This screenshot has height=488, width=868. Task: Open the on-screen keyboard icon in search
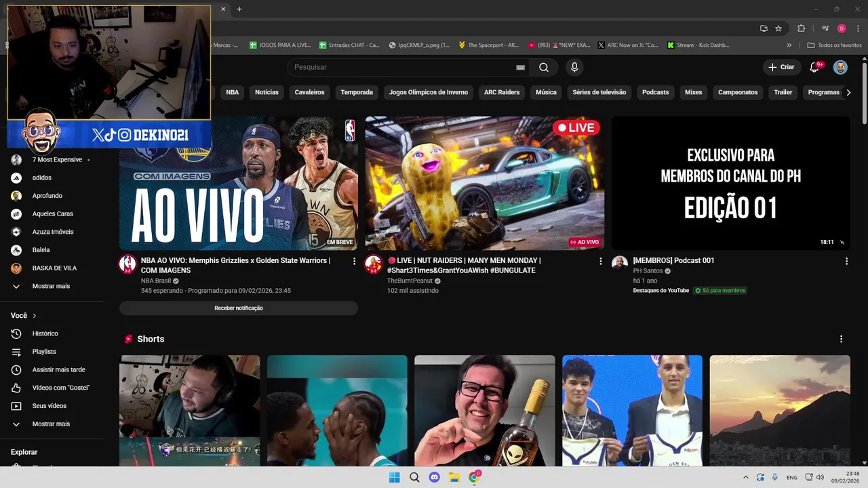[x=520, y=67]
